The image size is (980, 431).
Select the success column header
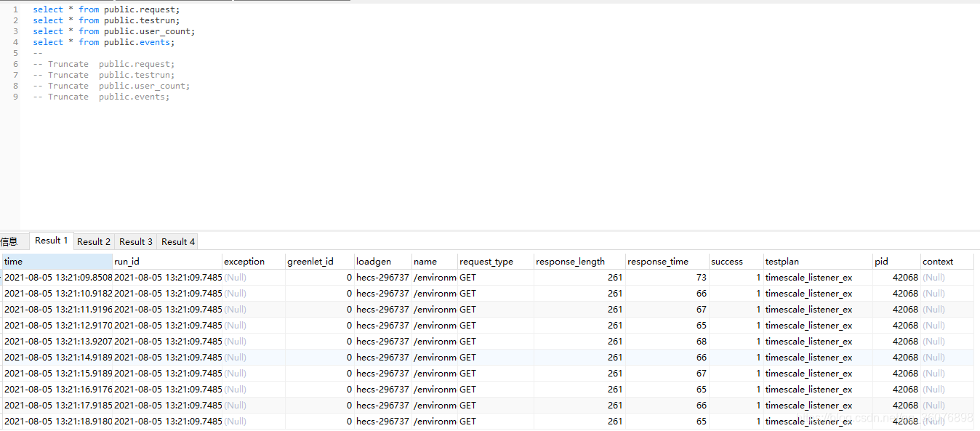pos(736,262)
